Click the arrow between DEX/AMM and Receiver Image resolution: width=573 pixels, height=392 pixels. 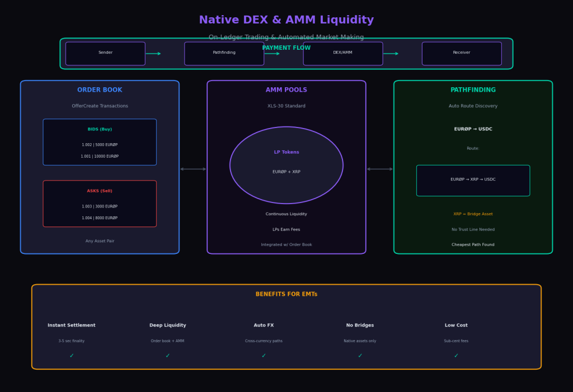pos(391,54)
